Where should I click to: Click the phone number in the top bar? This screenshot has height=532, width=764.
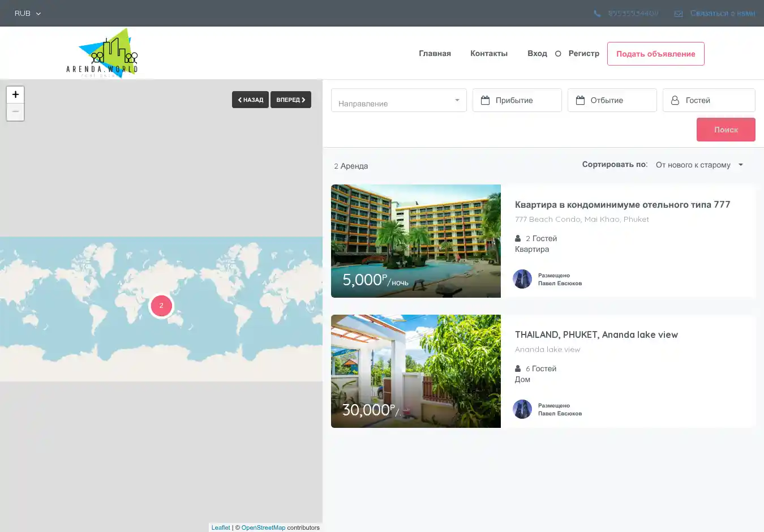(x=633, y=14)
